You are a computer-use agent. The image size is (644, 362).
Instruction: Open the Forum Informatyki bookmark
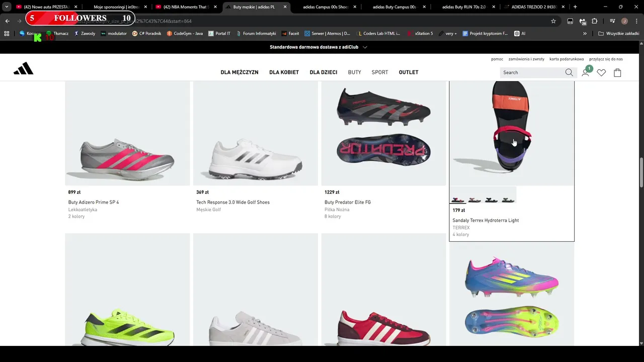[x=256, y=33]
